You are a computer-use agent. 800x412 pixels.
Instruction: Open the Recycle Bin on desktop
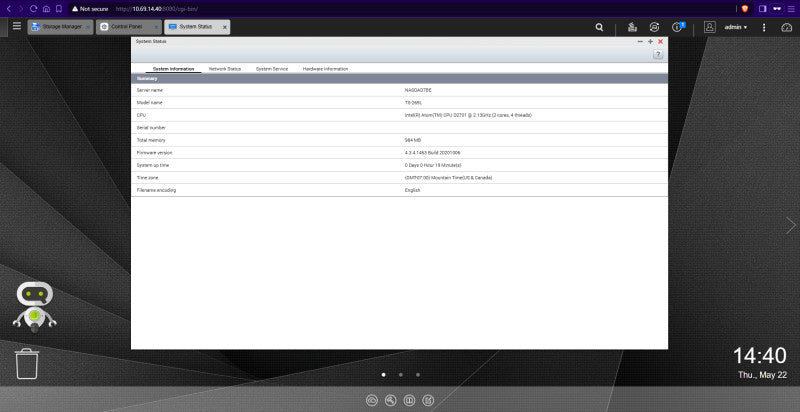[x=27, y=364]
